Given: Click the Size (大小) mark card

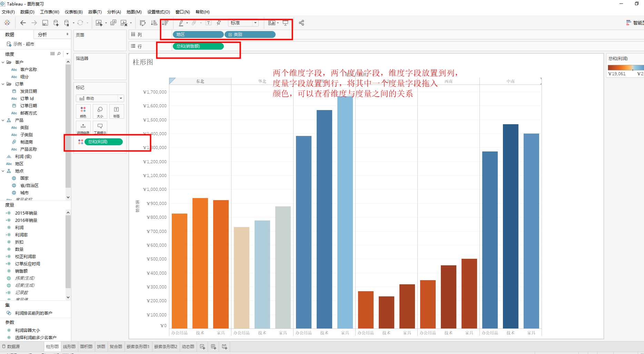Looking at the screenshot, I should (100, 112).
